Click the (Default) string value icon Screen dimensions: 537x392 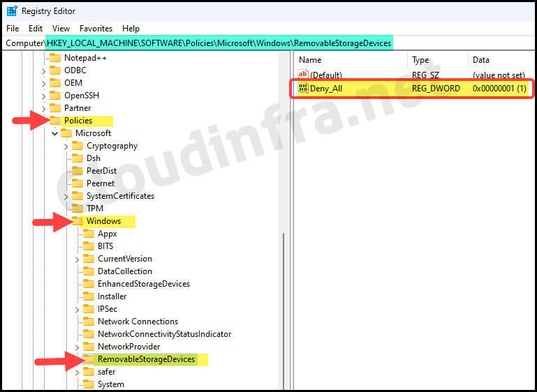tap(303, 75)
